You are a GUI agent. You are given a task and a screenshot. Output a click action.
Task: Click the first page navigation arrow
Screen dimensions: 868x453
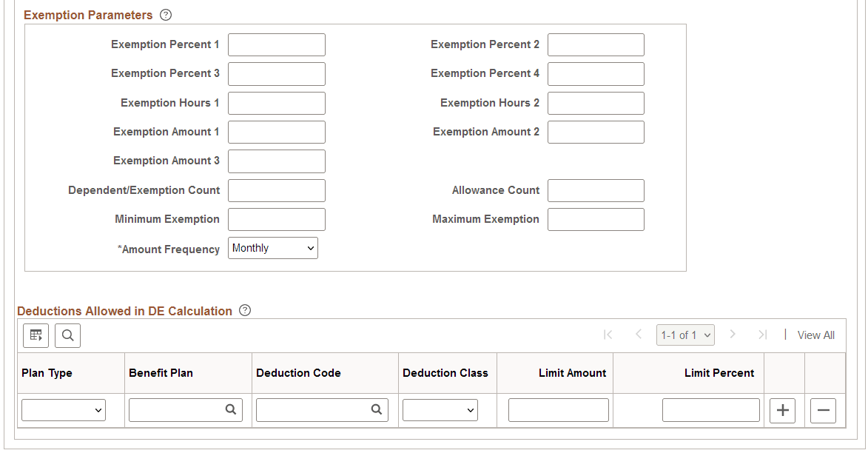[x=608, y=335]
